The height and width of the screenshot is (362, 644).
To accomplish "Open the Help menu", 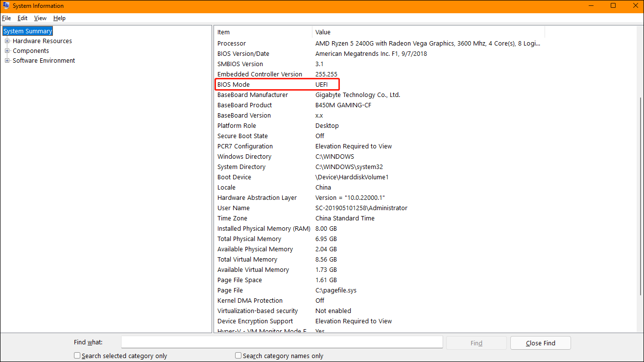I will tap(60, 18).
